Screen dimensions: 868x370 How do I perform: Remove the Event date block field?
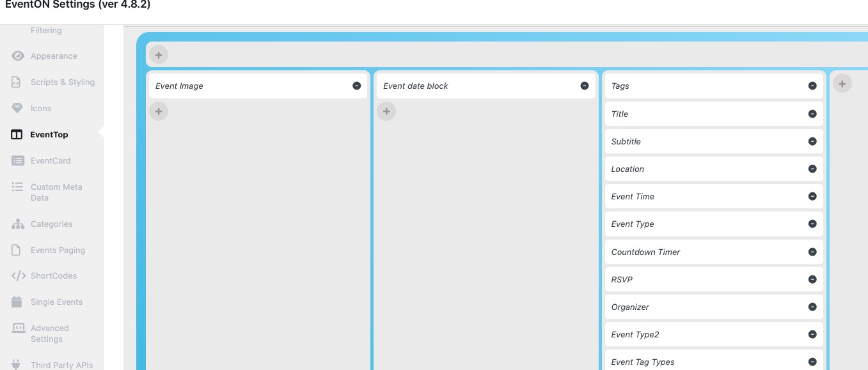[x=585, y=86]
